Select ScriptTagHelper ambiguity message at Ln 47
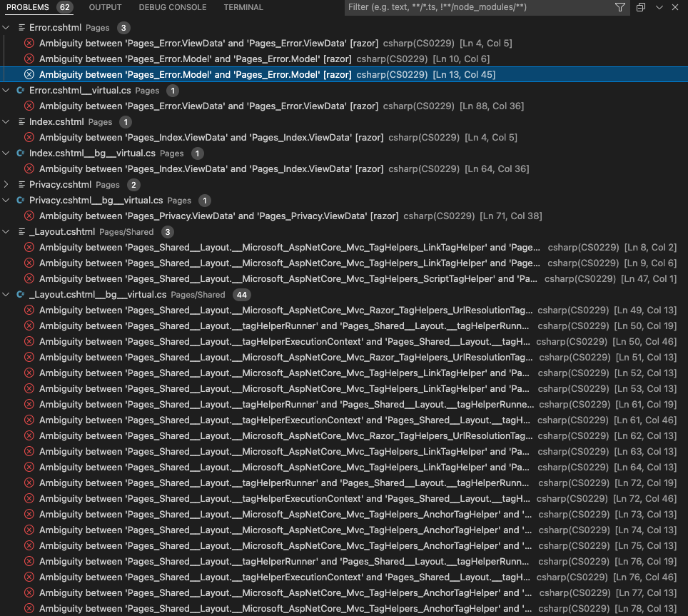688x616 pixels. click(x=288, y=278)
